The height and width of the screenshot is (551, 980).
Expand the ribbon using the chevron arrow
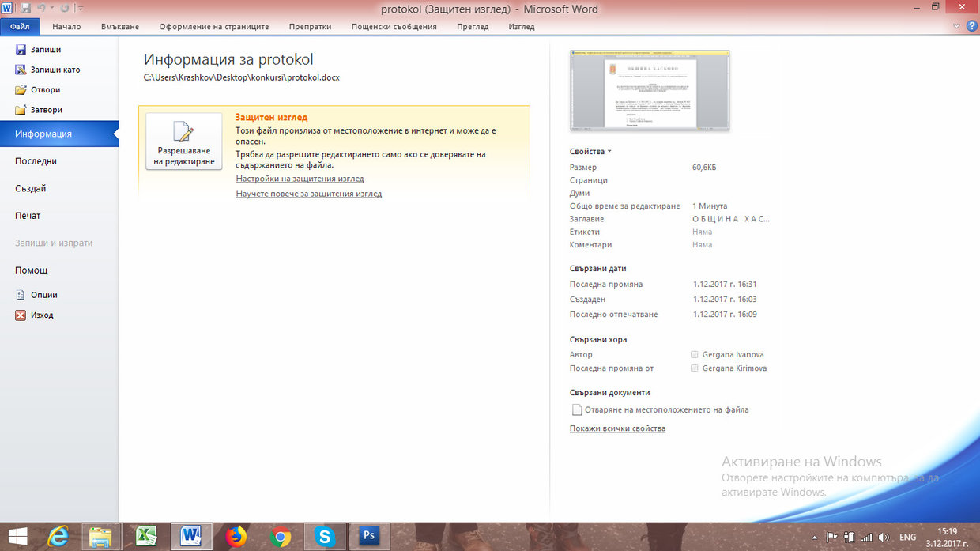(956, 26)
